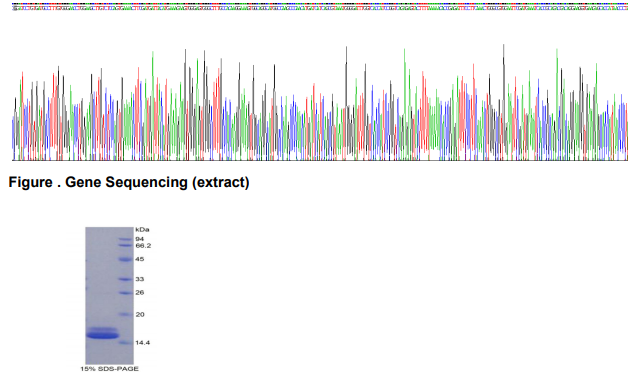Click the 94 kDa marker label

[x=139, y=239]
